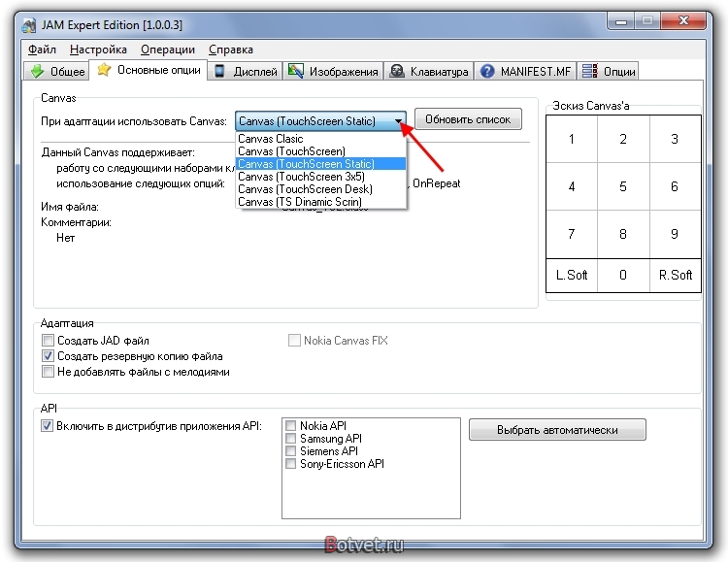Select Canvas (TouchScreen Desk) option
Screen dimensions: 728x562
coord(321,189)
